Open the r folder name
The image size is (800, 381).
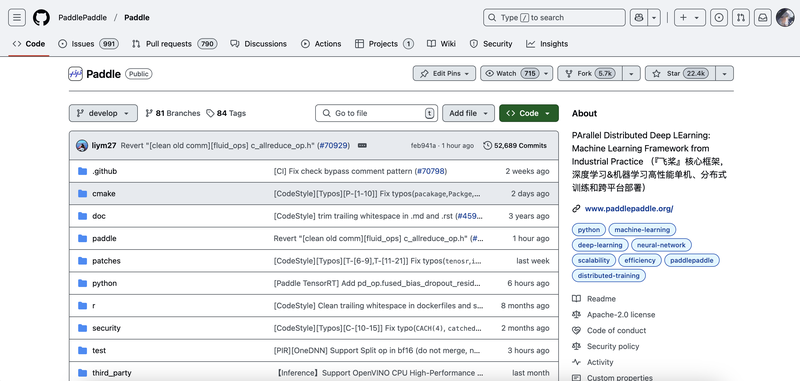[93, 306]
